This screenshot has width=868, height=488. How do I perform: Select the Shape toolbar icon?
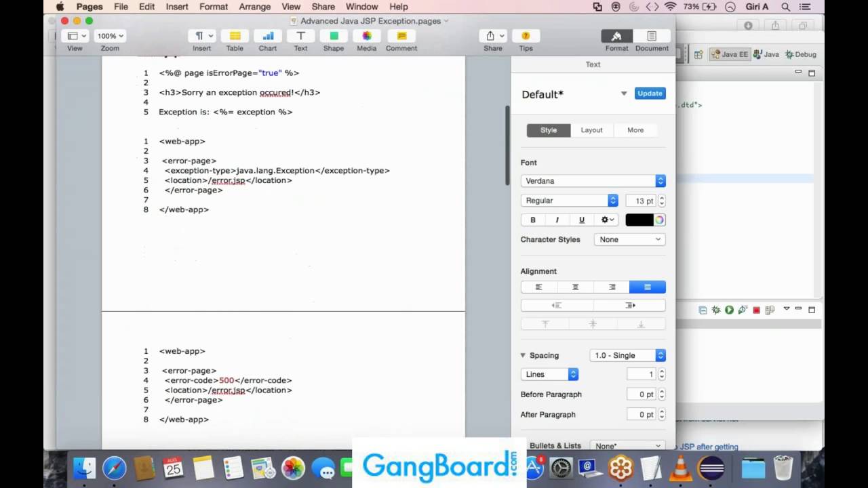[334, 36]
